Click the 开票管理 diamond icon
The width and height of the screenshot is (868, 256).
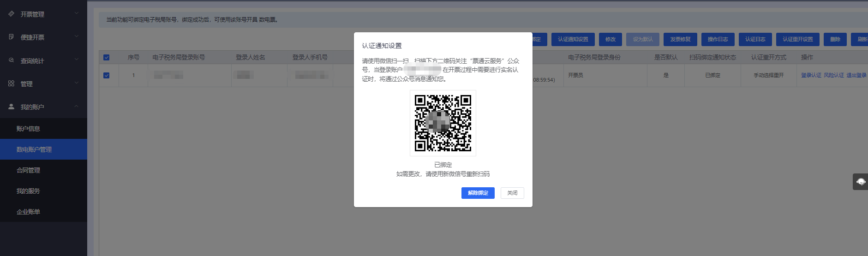[12, 14]
